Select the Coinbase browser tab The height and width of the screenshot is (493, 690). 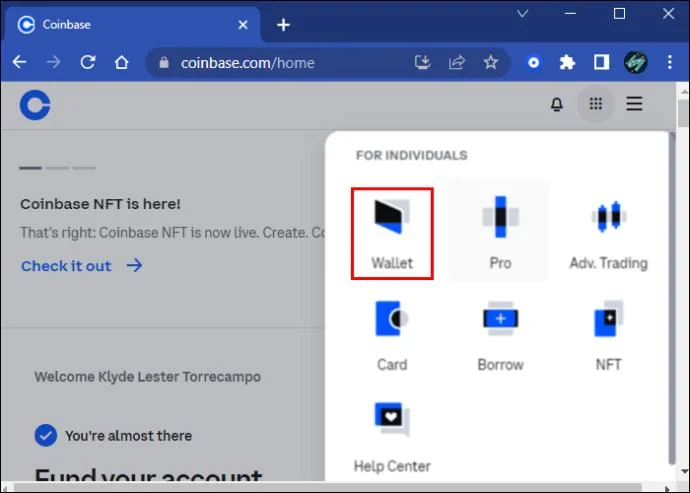click(x=132, y=25)
